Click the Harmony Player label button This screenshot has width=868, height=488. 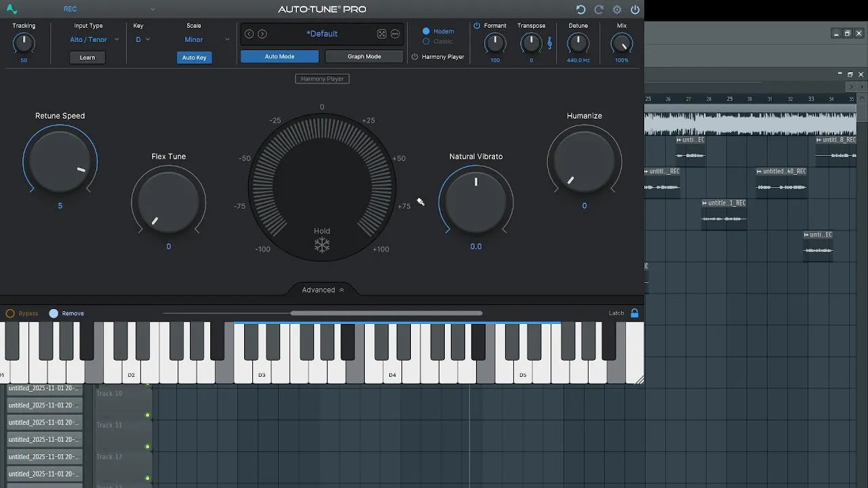pyautogui.click(x=322, y=79)
